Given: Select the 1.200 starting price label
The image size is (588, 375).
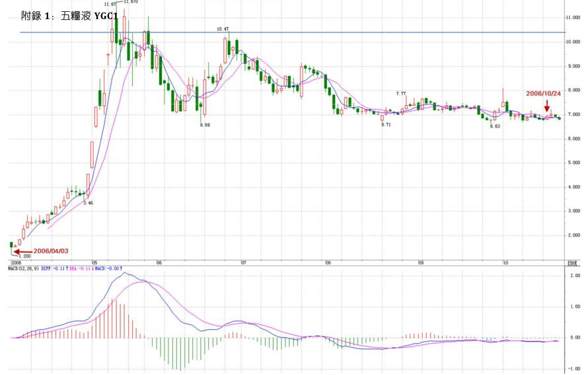Looking at the screenshot, I should click(x=24, y=256).
